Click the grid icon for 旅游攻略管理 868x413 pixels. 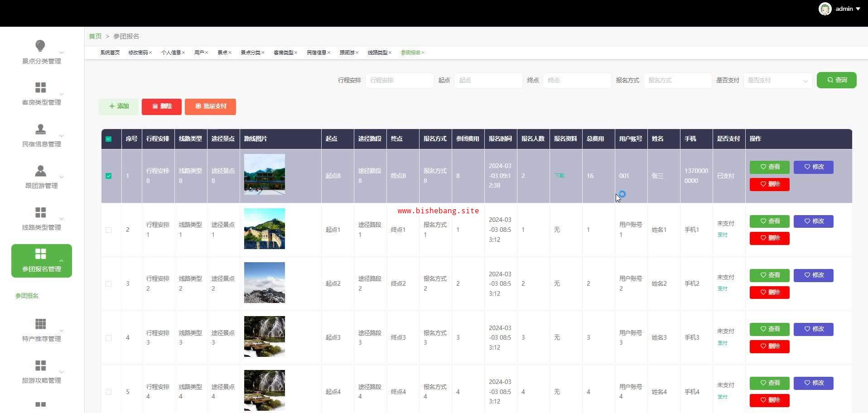[x=40, y=365]
